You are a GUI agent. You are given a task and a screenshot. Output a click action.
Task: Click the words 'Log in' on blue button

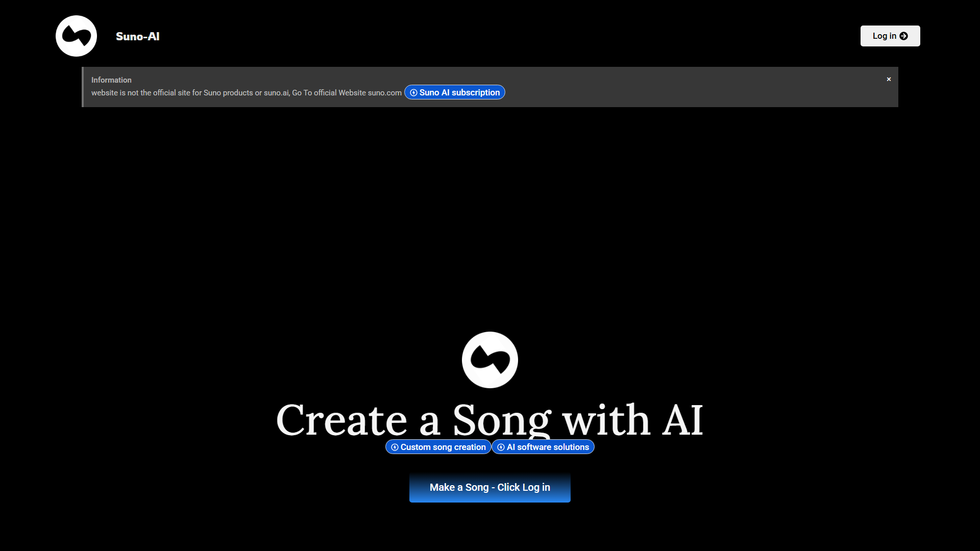(x=535, y=487)
